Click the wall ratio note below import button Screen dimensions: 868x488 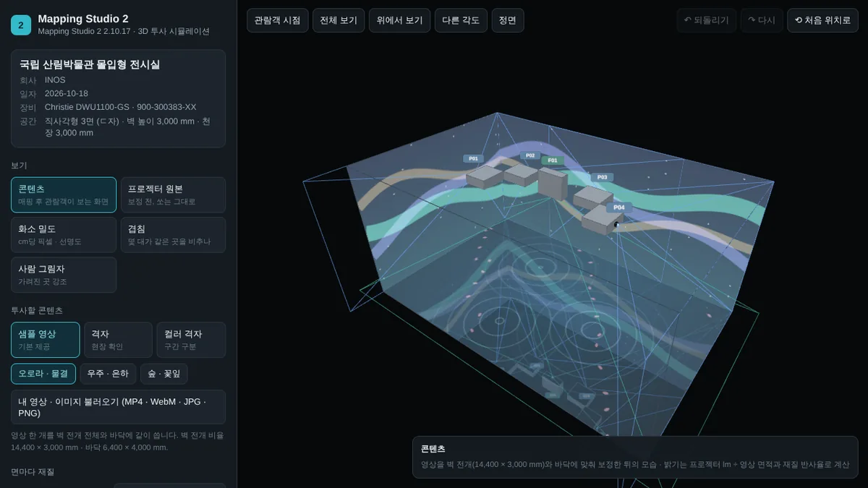click(x=117, y=441)
